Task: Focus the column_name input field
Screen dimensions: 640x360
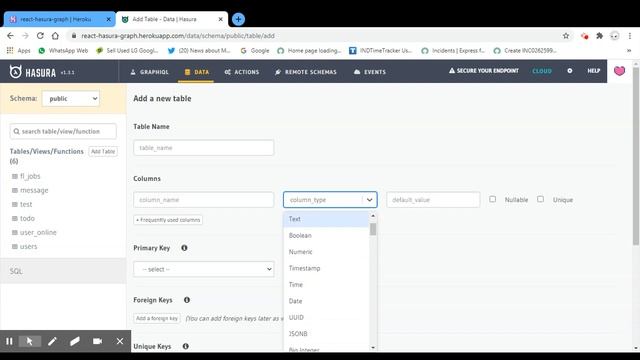Action: point(204,200)
